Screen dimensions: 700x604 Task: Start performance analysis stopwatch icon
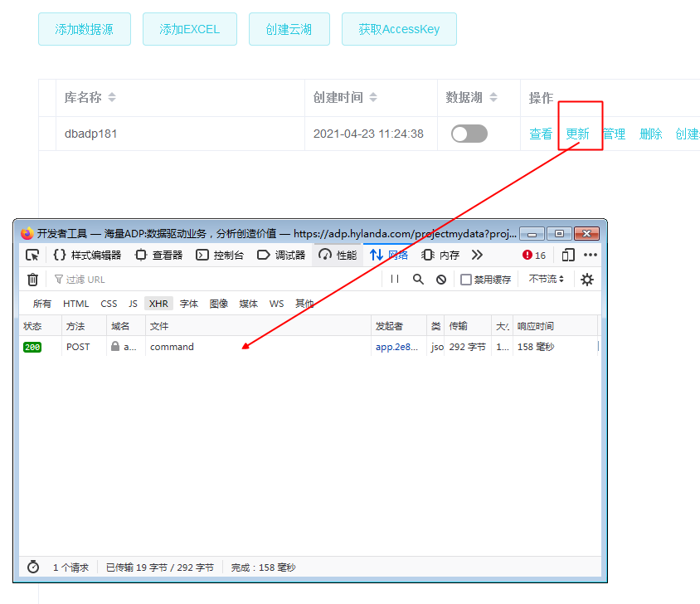33,567
